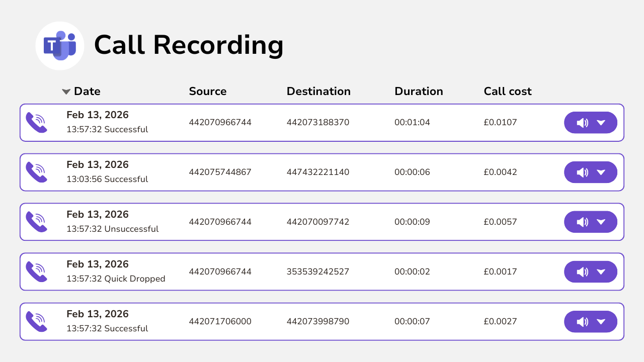Expand the dropdown on the Quick Dropped recording
The image size is (644, 362).
pos(602,271)
